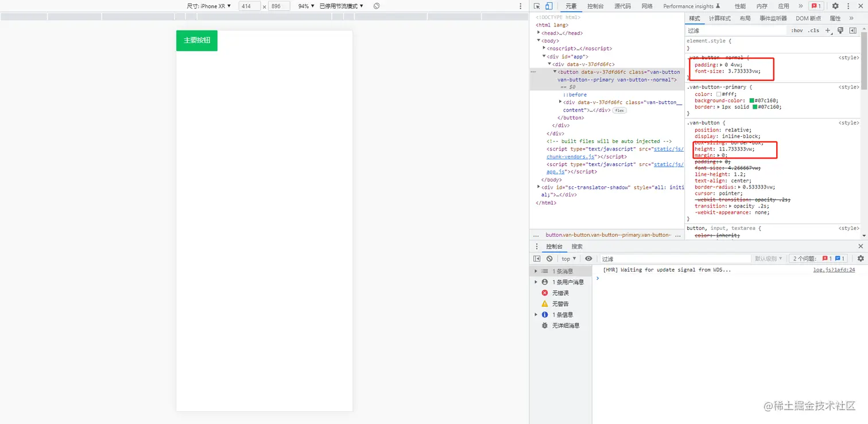Select the inspect element tool icon

538,6
